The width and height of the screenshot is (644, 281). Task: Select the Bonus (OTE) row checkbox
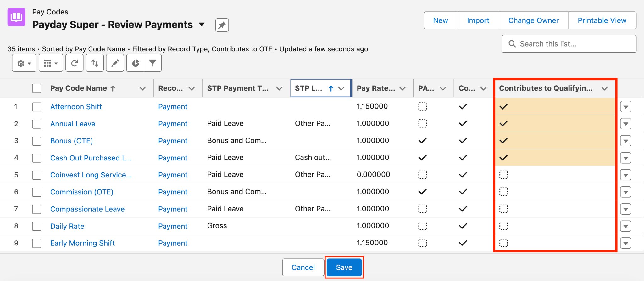(37, 141)
